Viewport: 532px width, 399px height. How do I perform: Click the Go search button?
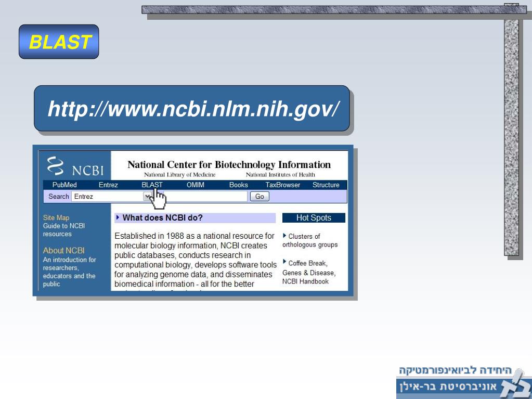[259, 197]
